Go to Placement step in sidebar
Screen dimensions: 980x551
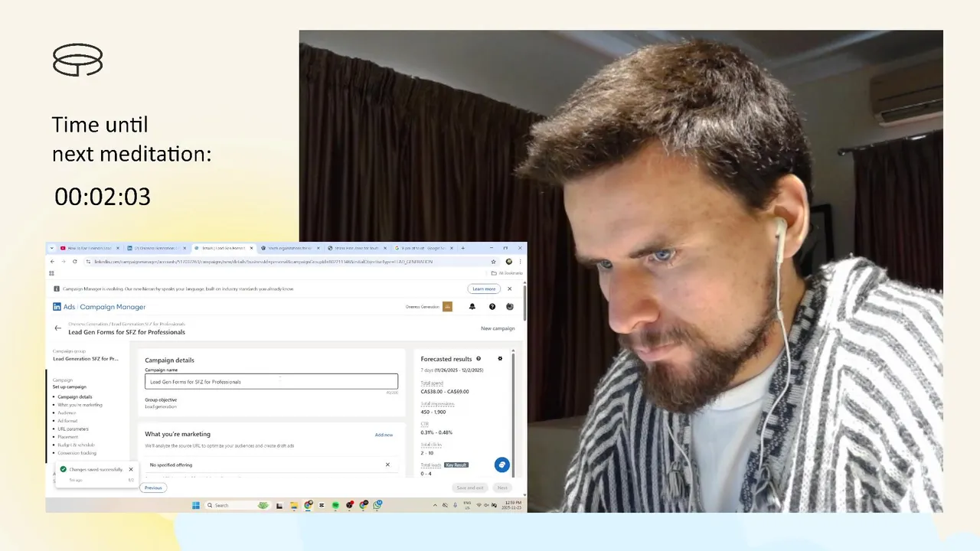[68, 437]
